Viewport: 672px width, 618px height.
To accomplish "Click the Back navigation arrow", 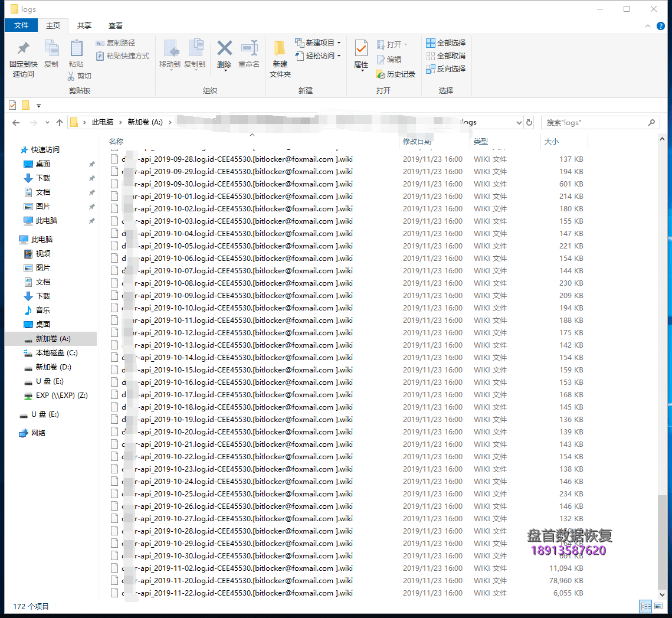I will coord(16,123).
